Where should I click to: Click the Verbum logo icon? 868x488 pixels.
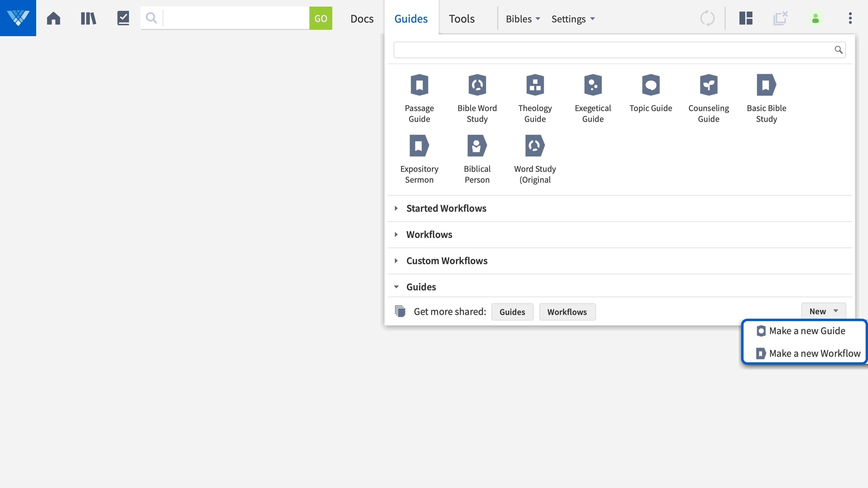[x=18, y=18]
